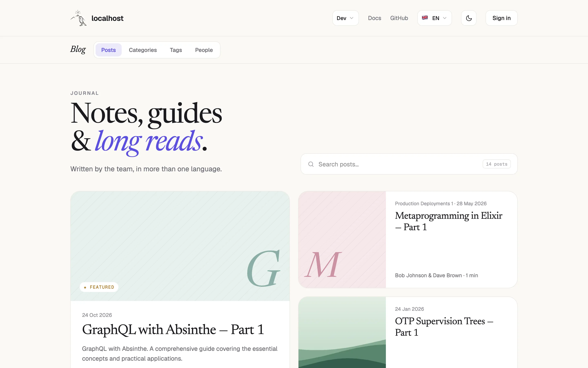Click the Sign in button
The height and width of the screenshot is (368, 588).
(x=501, y=18)
